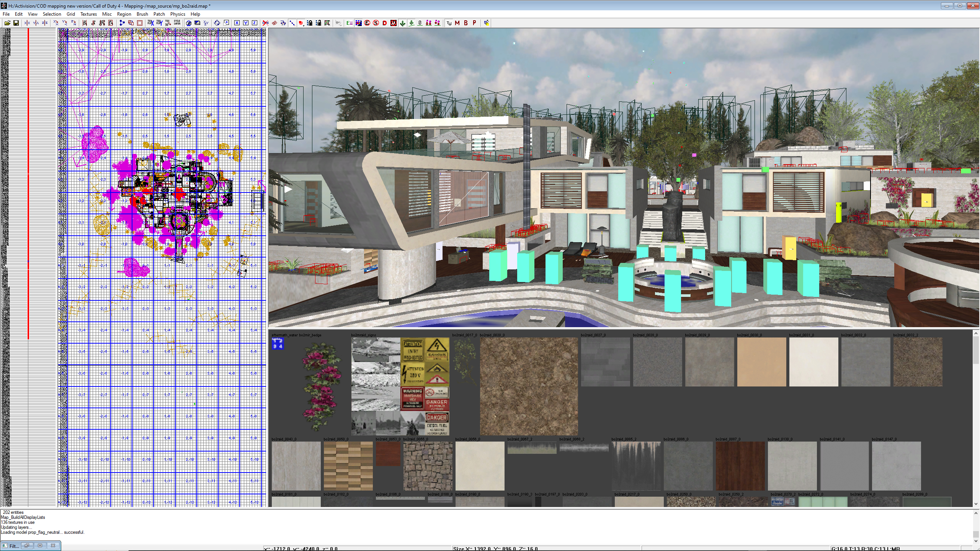Open the Grid menu
The width and height of the screenshot is (980, 551).
(71, 14)
